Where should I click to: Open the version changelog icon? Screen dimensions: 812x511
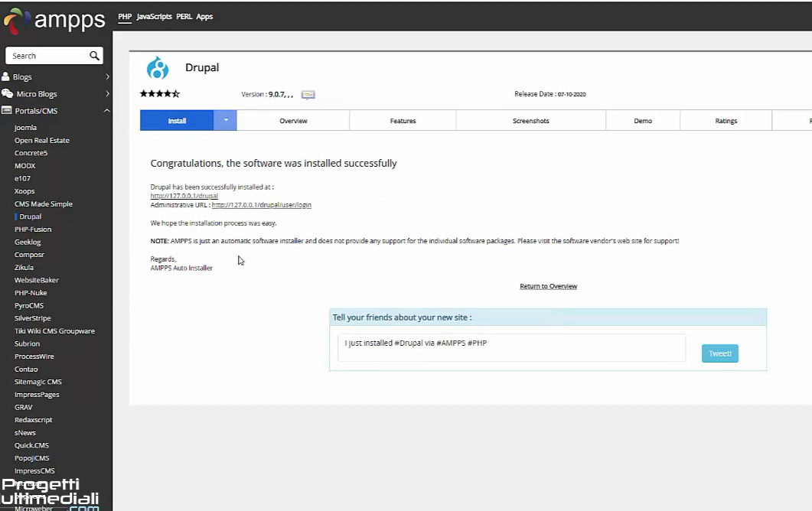(308, 94)
